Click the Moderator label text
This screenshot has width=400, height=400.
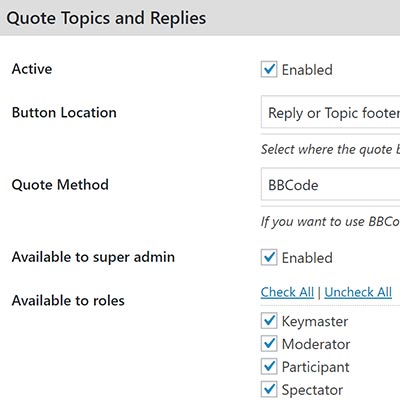click(316, 344)
